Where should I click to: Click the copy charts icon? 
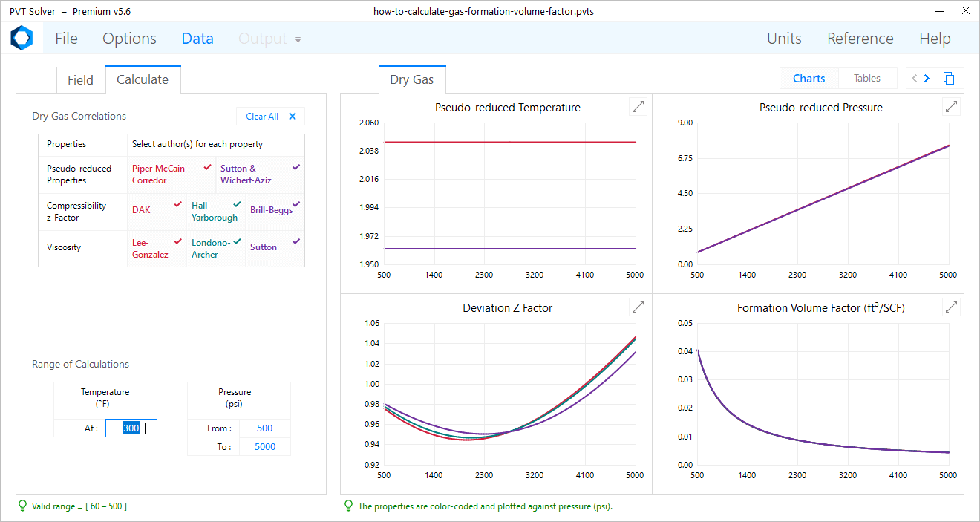click(949, 79)
